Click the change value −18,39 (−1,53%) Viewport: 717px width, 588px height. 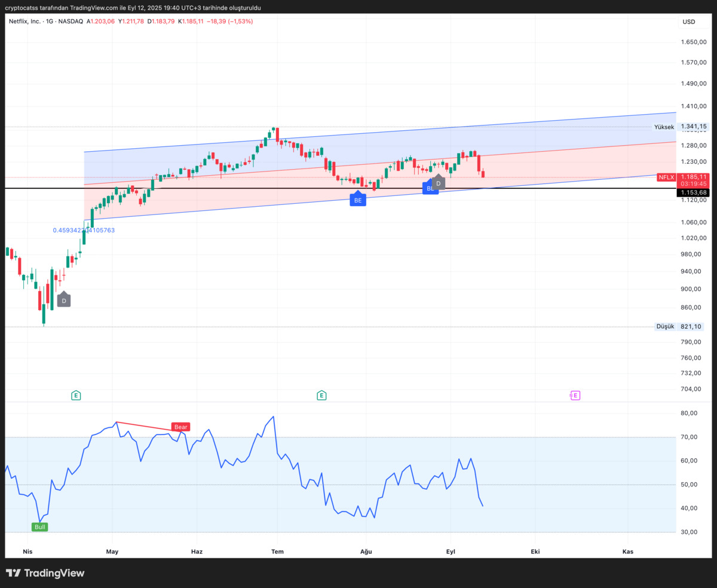[x=230, y=21]
